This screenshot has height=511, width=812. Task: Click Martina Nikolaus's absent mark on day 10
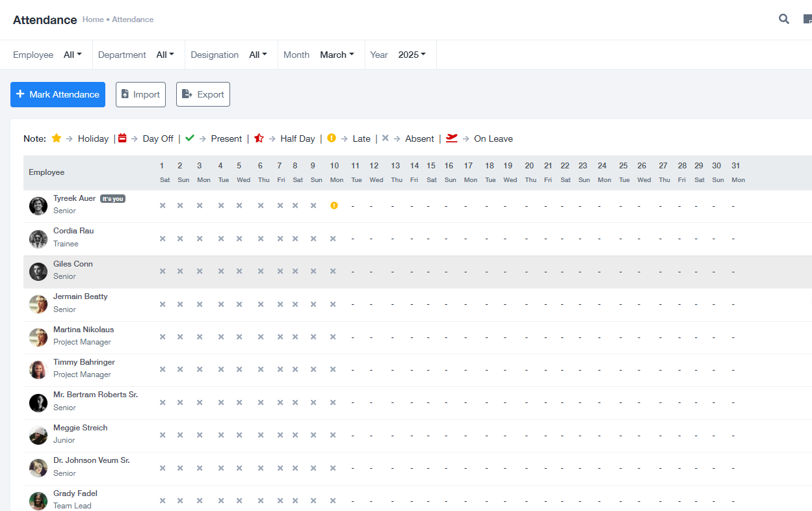[x=333, y=337]
